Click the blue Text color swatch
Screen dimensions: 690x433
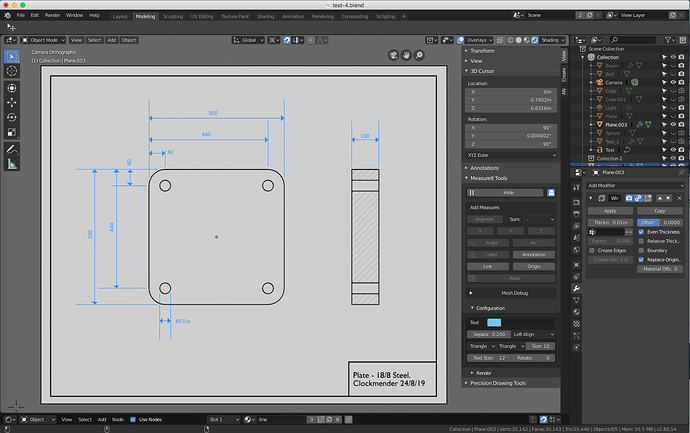(494, 322)
